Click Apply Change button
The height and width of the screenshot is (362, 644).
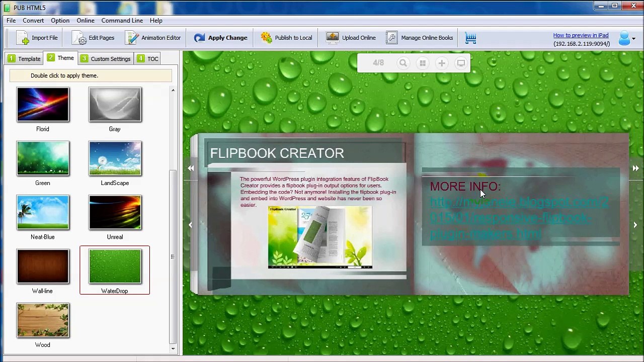click(220, 38)
